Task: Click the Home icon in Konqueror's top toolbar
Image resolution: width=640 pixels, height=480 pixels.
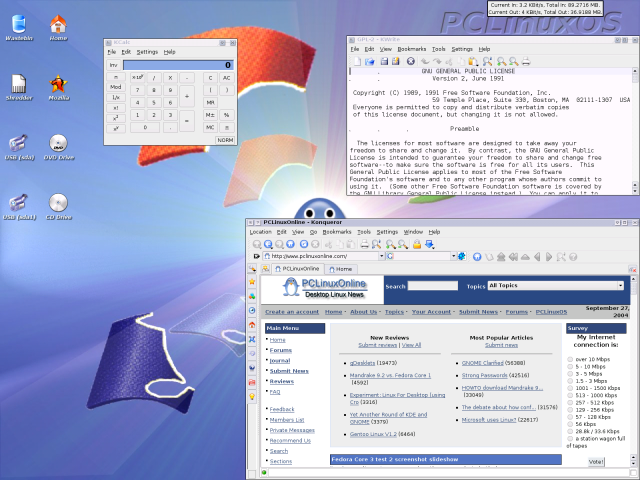Action: click(x=290, y=244)
